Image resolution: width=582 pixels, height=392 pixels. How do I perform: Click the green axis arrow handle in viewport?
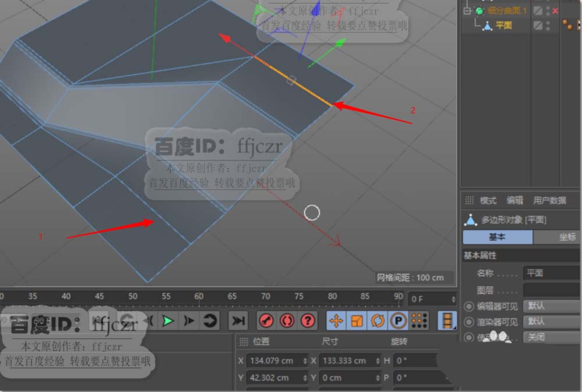[339, 44]
